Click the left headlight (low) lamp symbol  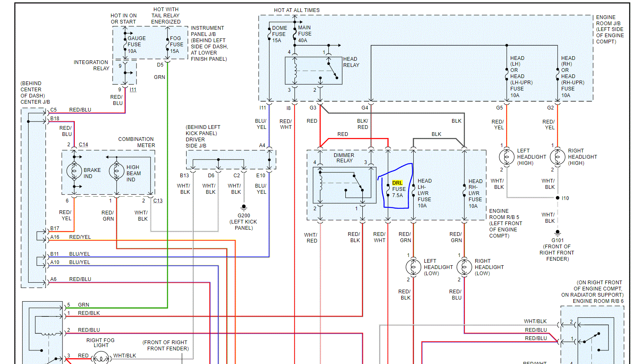[413, 267]
